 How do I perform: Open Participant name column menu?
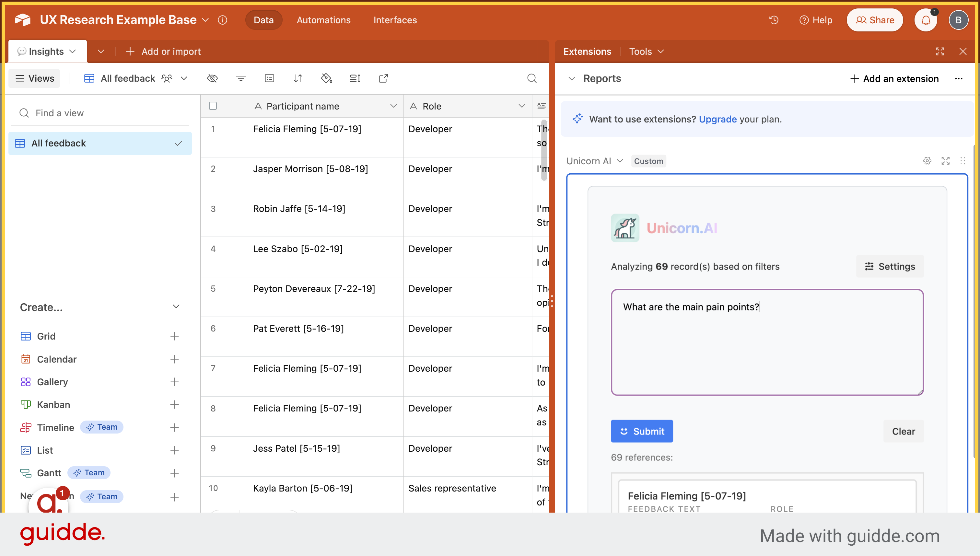(x=393, y=106)
